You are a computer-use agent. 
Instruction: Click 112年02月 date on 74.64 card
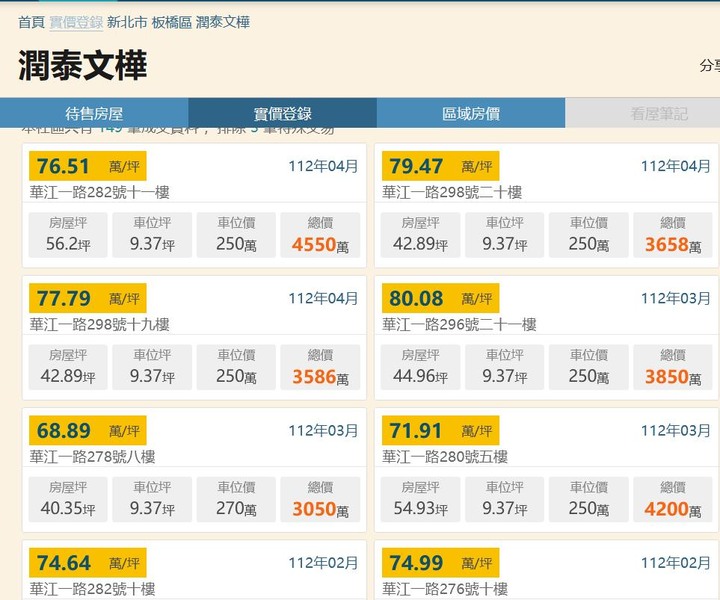coord(323,563)
